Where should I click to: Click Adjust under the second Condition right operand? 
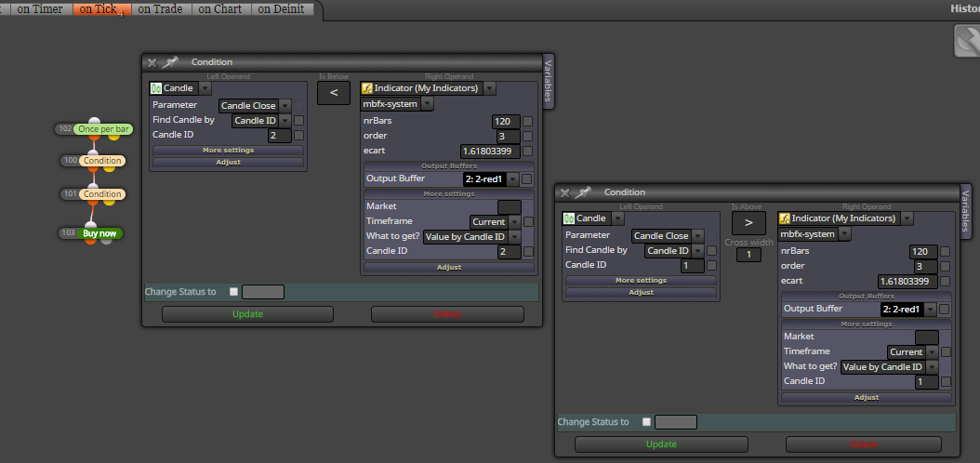[x=867, y=397]
